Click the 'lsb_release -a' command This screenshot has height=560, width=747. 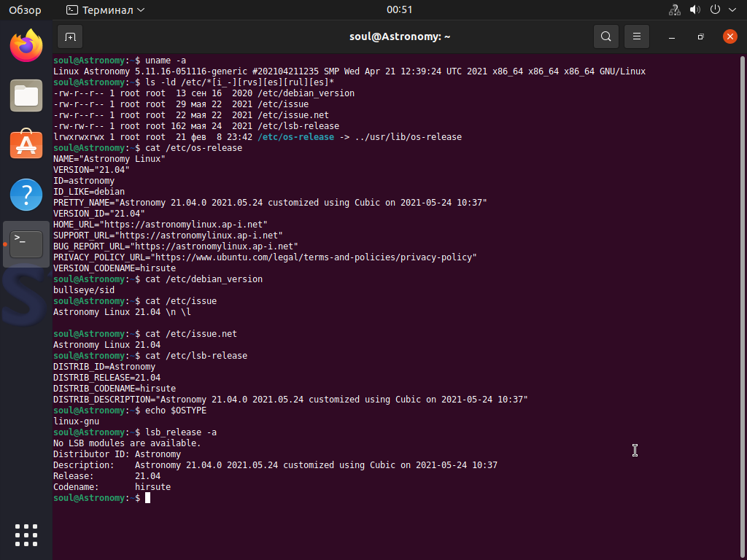point(181,432)
